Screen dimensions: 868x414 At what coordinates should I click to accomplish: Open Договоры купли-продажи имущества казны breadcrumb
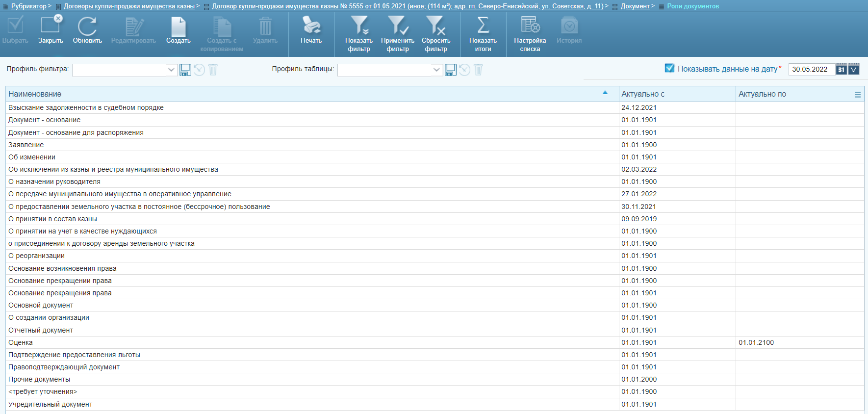(129, 6)
